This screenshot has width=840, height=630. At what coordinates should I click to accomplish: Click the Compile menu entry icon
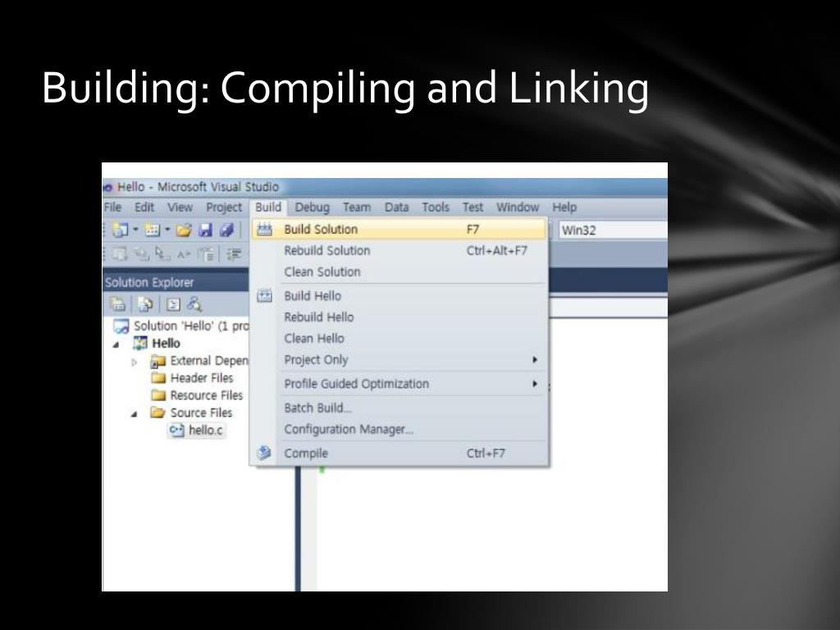264,453
